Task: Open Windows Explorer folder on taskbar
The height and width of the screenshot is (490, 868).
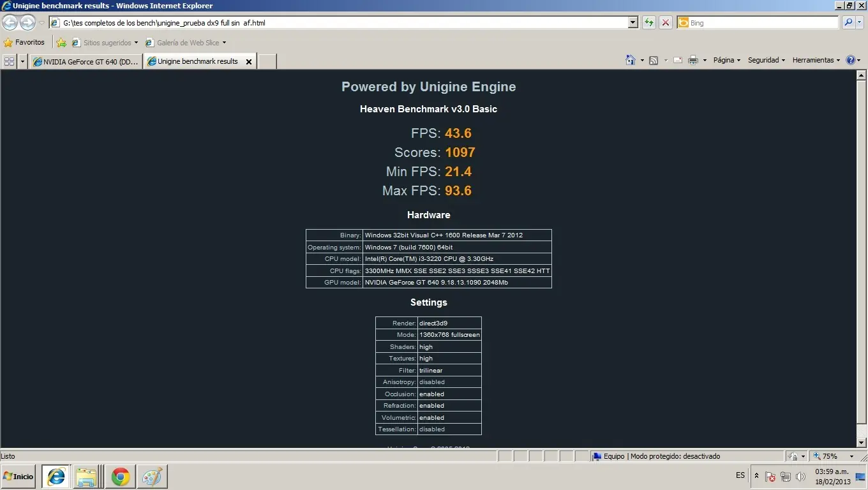Action: tap(87, 477)
